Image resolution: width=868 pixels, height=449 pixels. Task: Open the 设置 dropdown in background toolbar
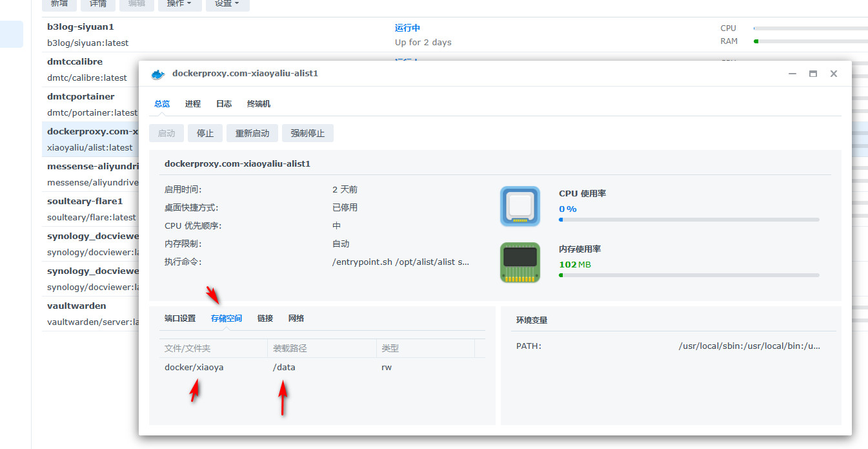coord(227,4)
